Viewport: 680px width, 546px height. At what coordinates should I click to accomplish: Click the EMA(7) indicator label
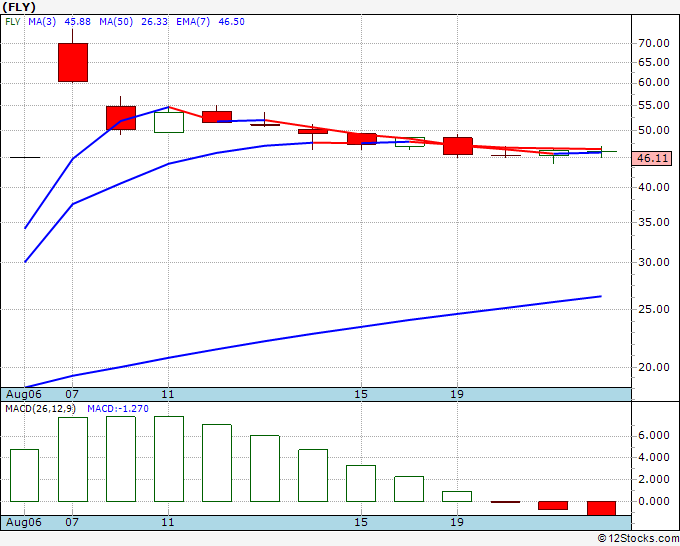coord(193,22)
